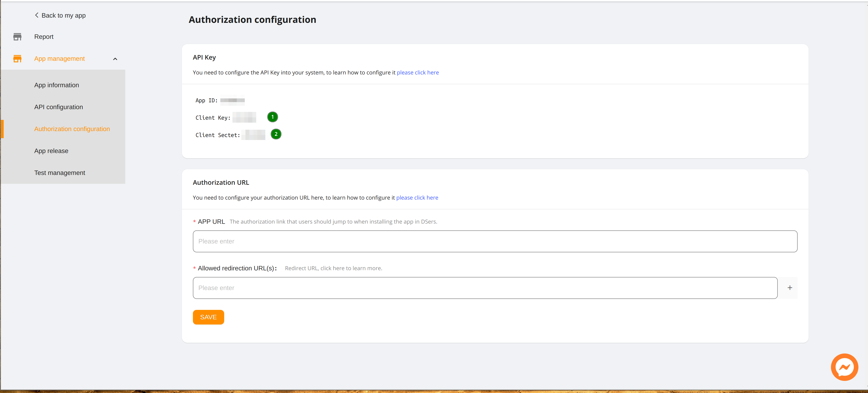This screenshot has height=393, width=868.
Task: Click the SAVE button
Action: pyautogui.click(x=208, y=317)
